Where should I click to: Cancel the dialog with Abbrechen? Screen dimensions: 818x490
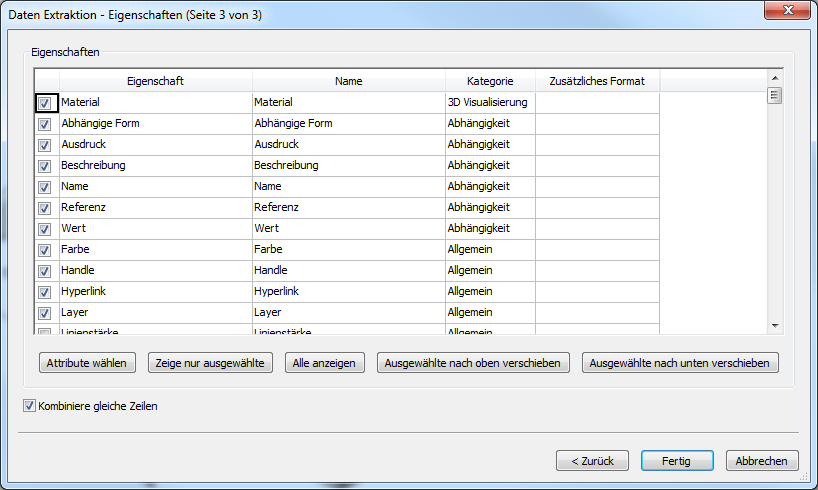click(762, 461)
